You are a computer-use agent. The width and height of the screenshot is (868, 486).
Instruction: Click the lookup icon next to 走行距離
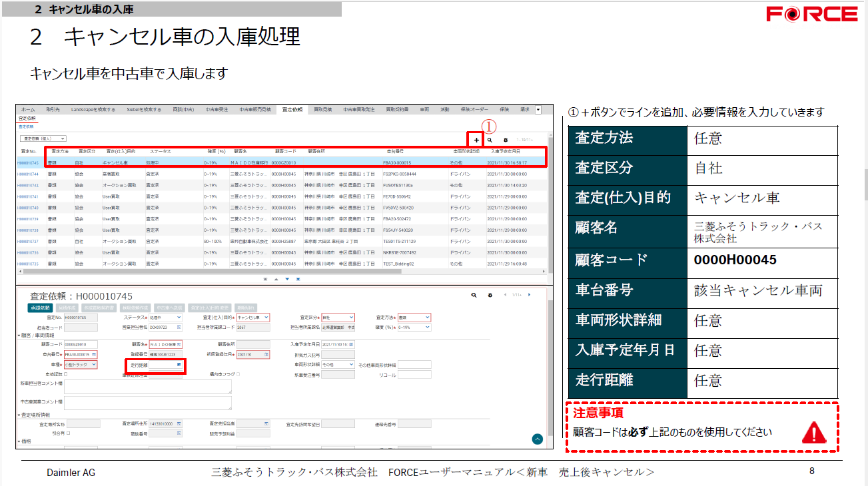[x=179, y=365]
